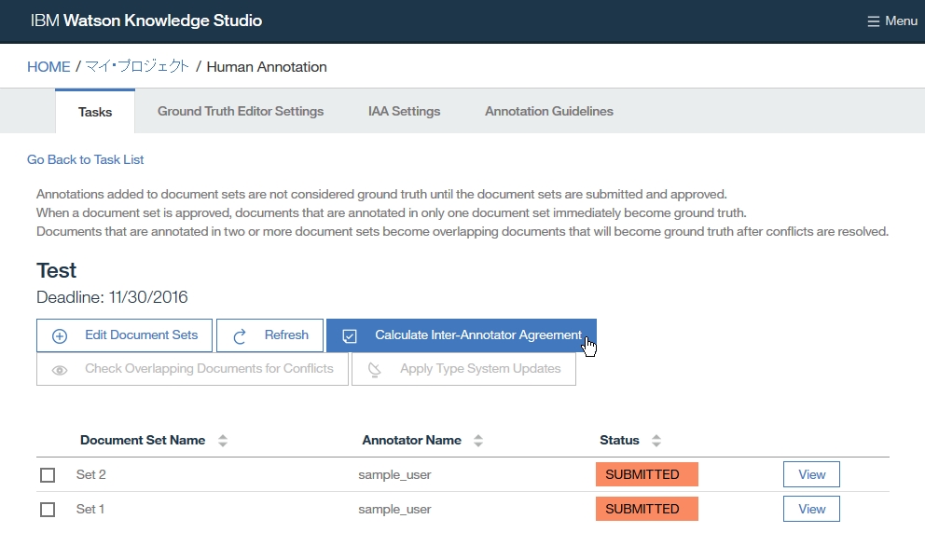
Task: Click the Apply Type System Updates icon
Action: pos(375,369)
